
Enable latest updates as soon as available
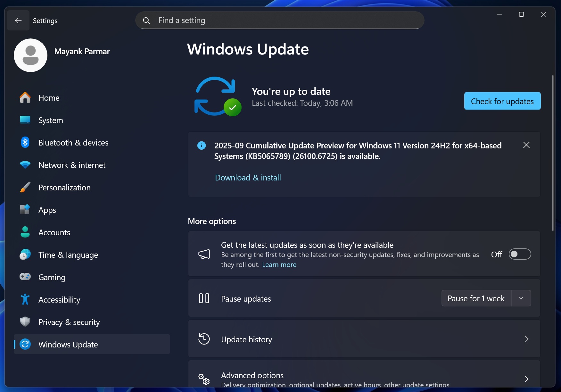pos(520,254)
